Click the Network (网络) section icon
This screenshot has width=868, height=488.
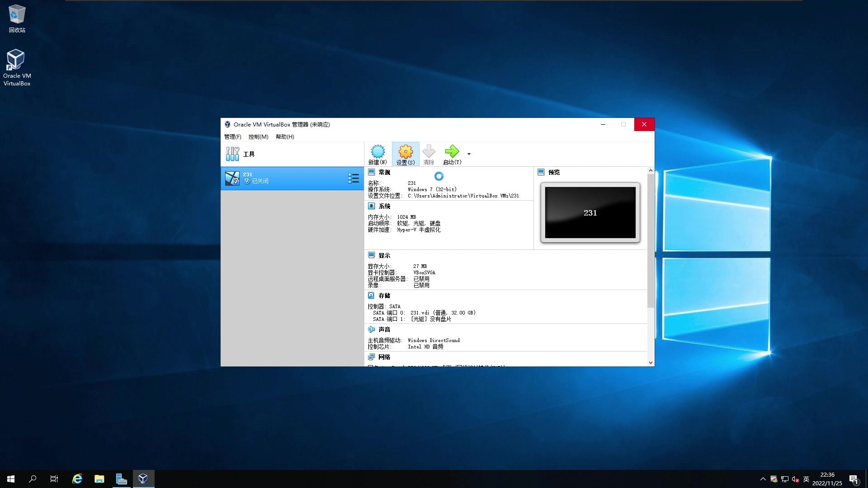tap(371, 357)
